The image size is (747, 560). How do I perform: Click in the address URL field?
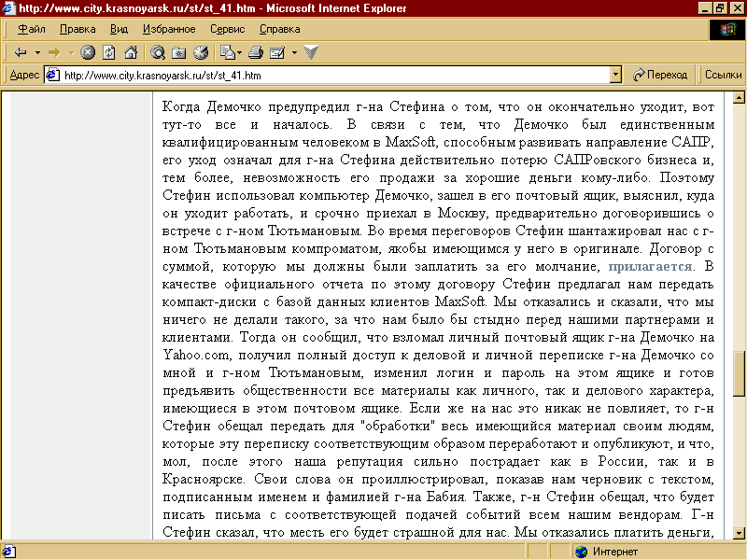[x=333, y=76]
